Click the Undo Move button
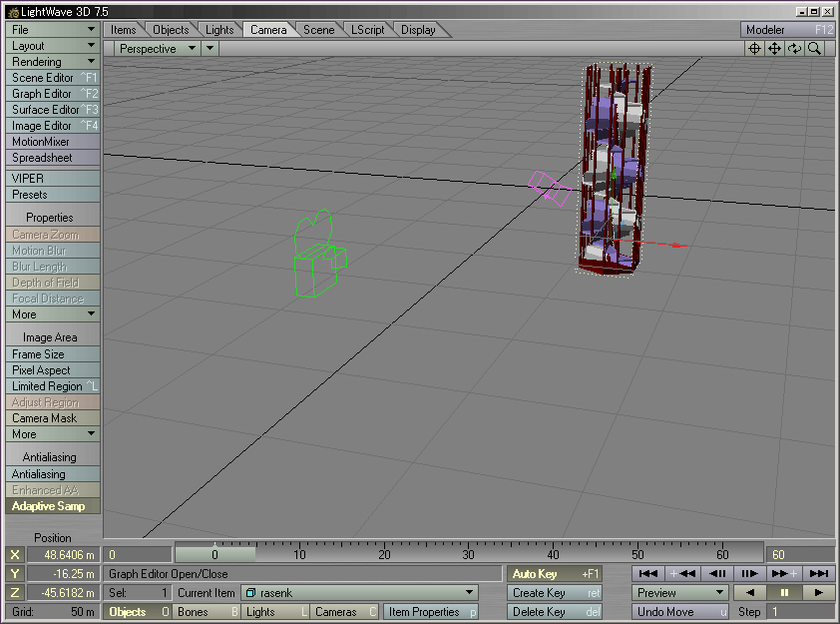 tap(679, 611)
